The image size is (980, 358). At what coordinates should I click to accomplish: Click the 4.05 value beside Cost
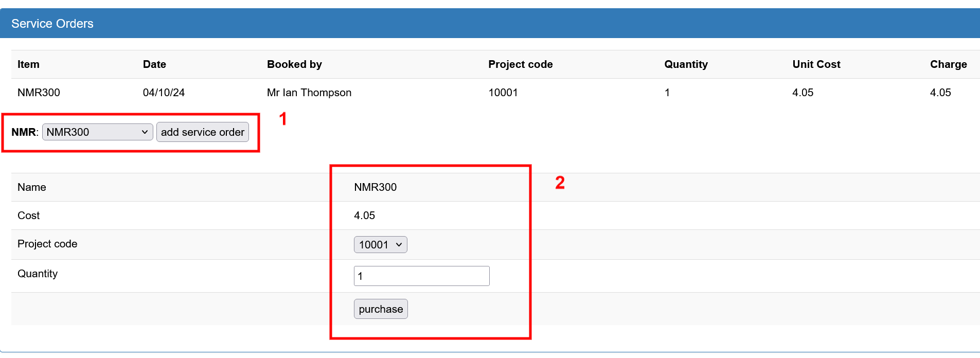[364, 216]
